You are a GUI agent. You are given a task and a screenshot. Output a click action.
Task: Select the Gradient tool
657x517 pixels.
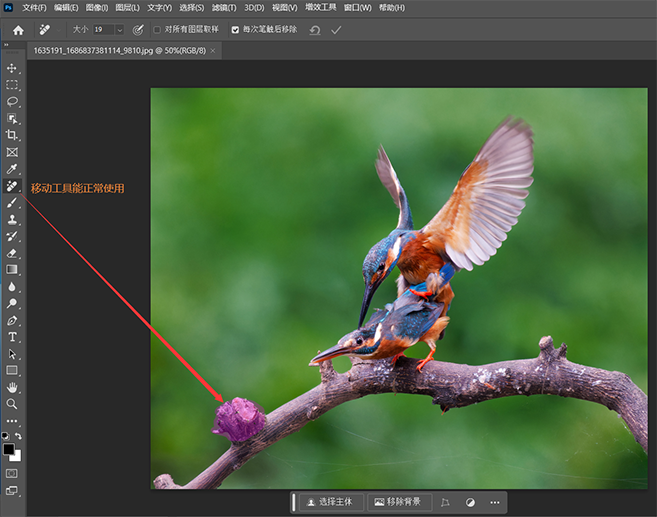click(x=12, y=269)
